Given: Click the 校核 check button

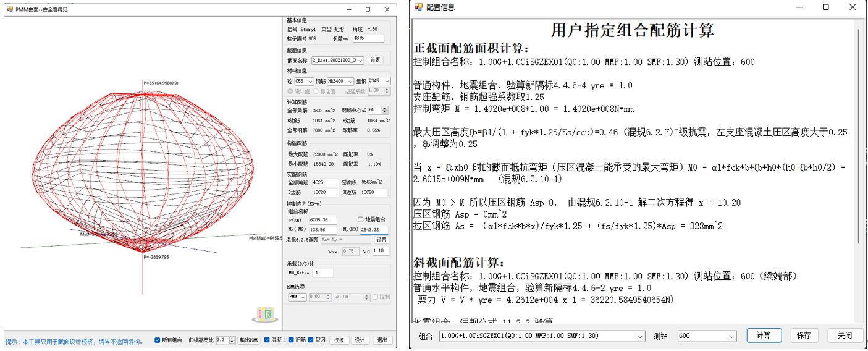Looking at the screenshot, I should click(x=339, y=340).
